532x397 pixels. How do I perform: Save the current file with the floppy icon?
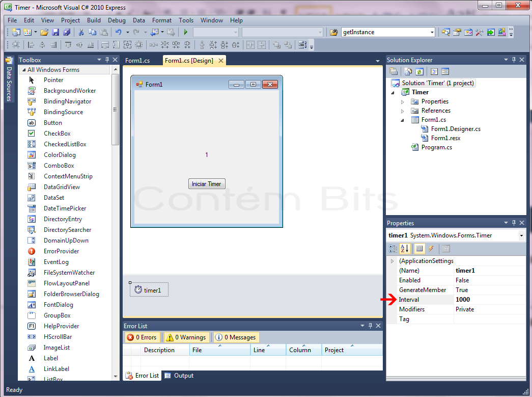[55, 32]
